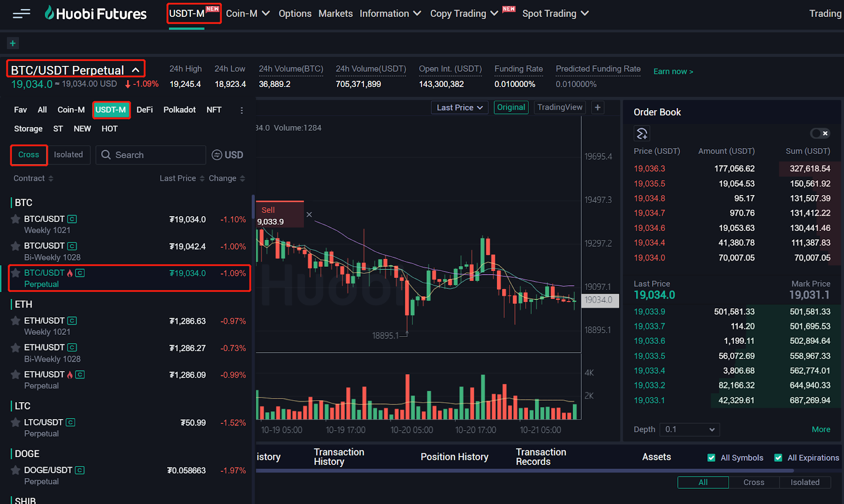Uncheck the All Symbols checkbox

click(x=711, y=458)
